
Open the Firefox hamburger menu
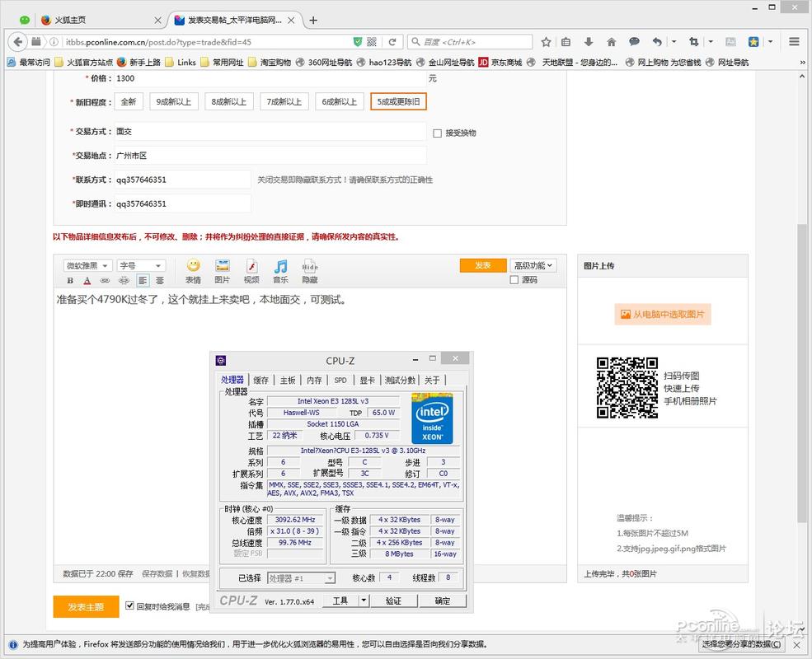coord(795,42)
